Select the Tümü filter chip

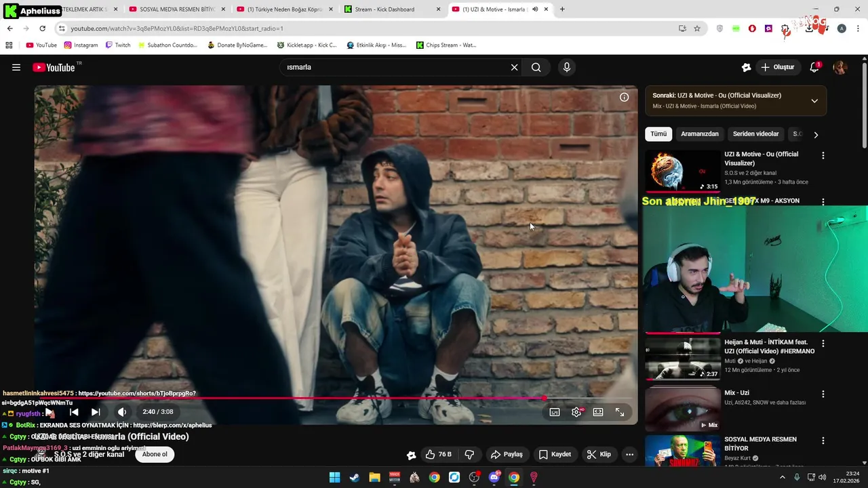(658, 134)
